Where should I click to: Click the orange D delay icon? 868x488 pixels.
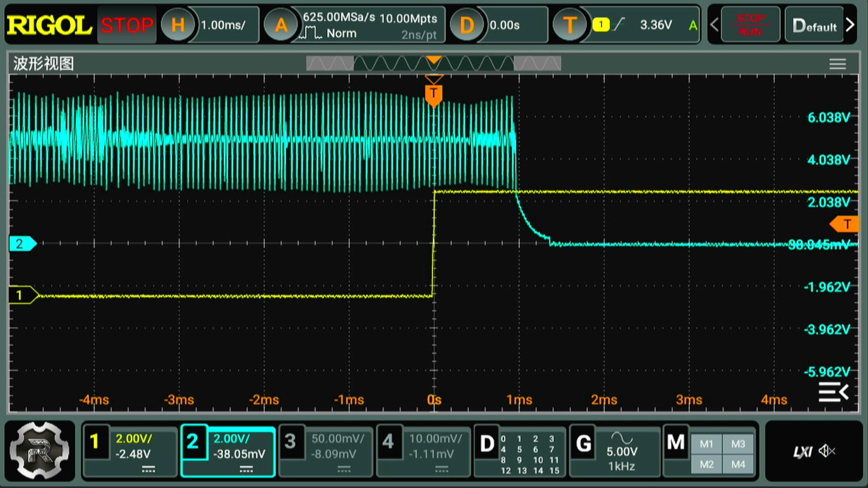coord(466,25)
